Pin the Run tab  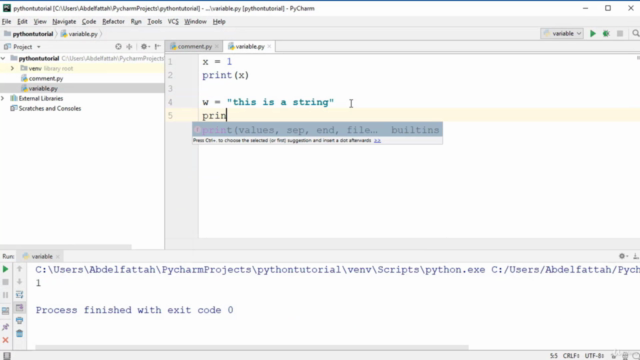(x=5, y=327)
